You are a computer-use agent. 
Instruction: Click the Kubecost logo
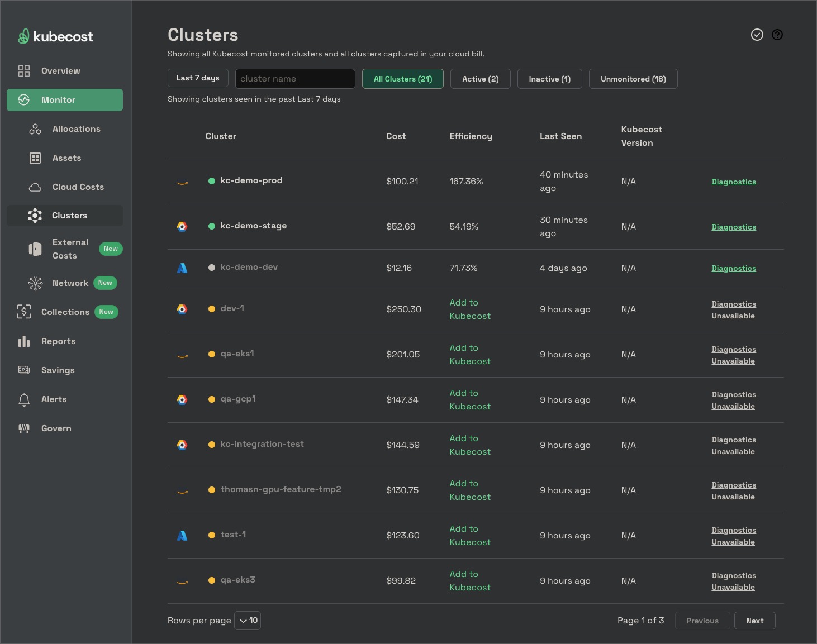pos(55,36)
